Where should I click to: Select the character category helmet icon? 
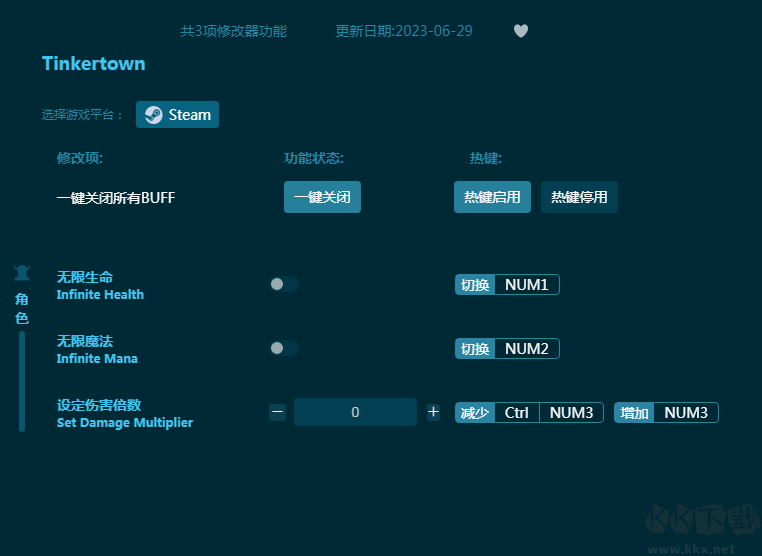point(22,273)
